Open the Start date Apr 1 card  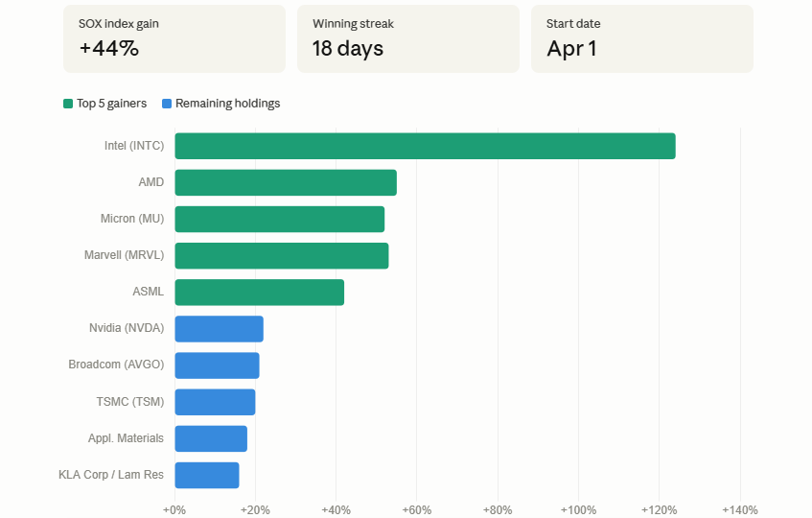(x=642, y=38)
